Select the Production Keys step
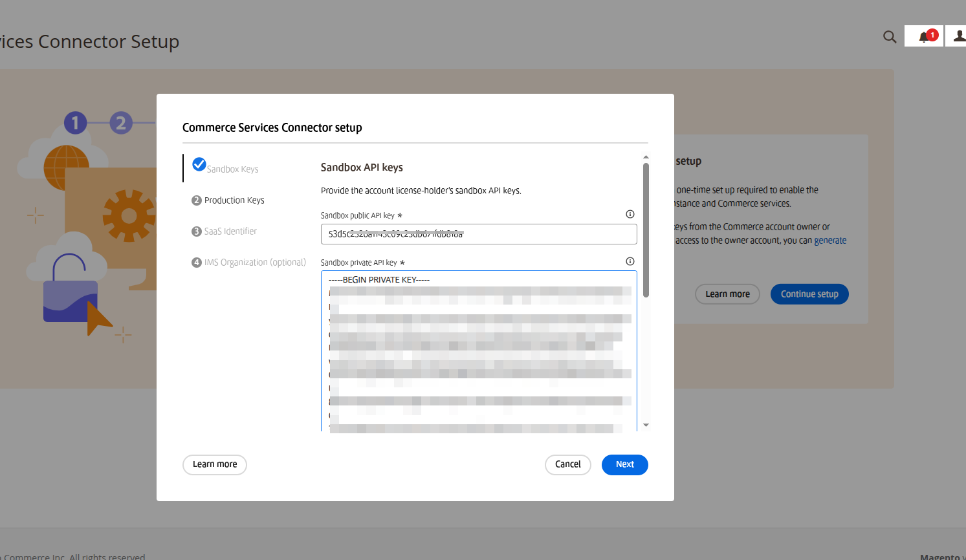The width and height of the screenshot is (966, 560). (x=234, y=200)
